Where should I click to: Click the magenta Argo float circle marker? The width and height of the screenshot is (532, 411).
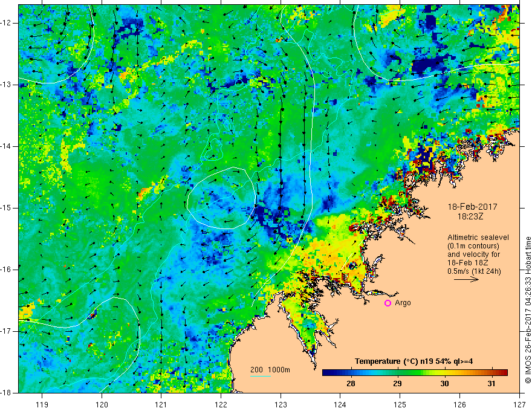click(388, 303)
